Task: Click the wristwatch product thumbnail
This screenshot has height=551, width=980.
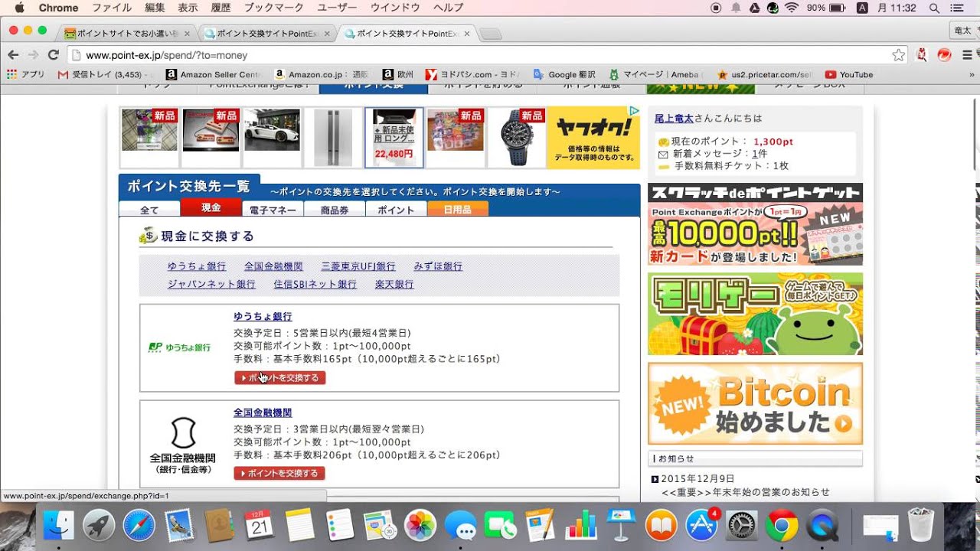Action: tap(516, 138)
